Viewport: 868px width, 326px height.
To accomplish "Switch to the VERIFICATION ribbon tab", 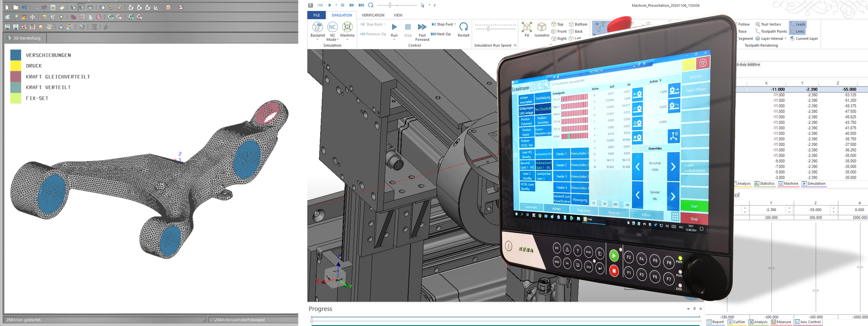I will coord(373,15).
